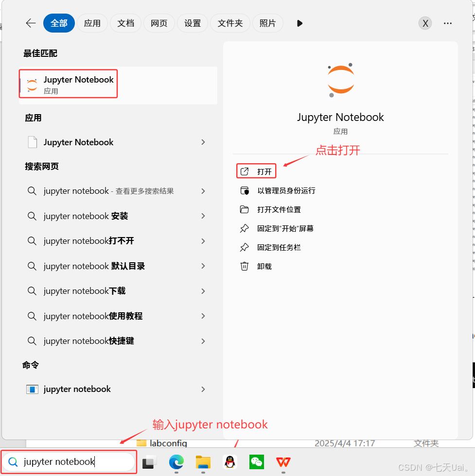Choose 打开文件位置
The width and height of the screenshot is (475, 476).
coord(270,209)
